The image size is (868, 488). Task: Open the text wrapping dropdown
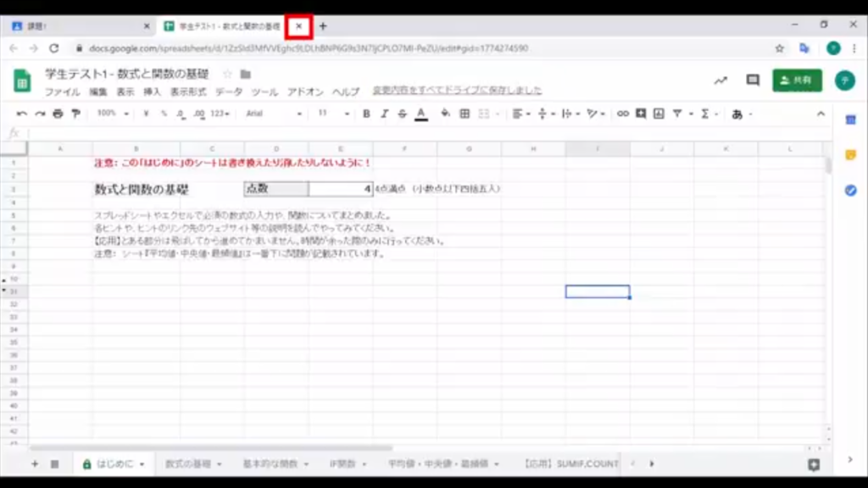pos(570,114)
